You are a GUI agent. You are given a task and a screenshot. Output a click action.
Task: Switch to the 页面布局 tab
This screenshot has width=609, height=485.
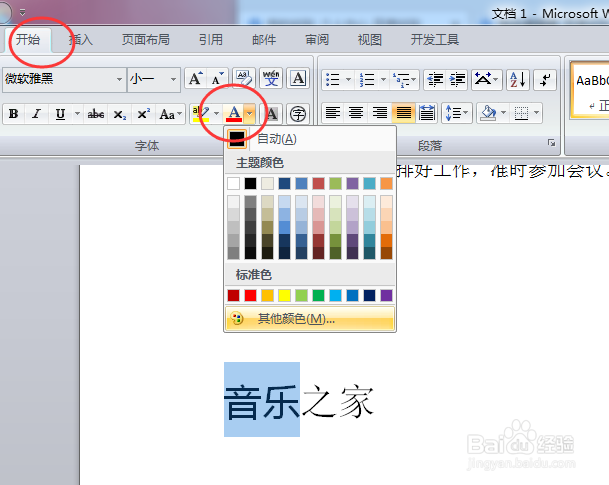coord(146,40)
